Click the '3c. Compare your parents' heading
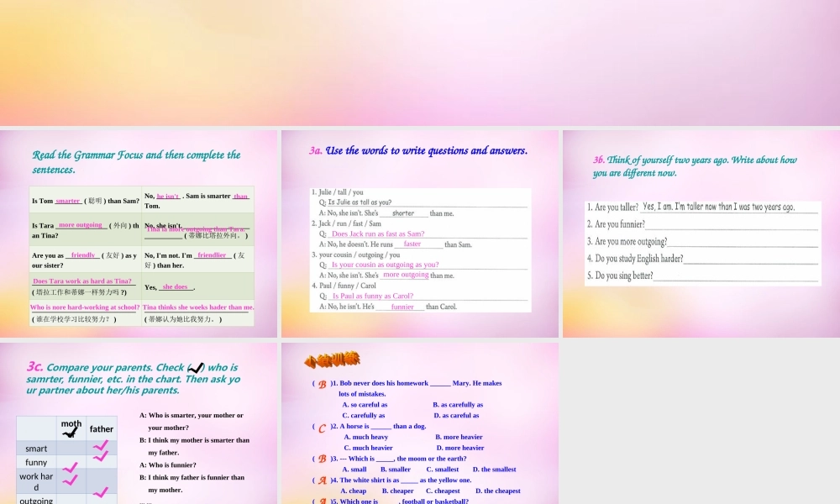 (133, 378)
